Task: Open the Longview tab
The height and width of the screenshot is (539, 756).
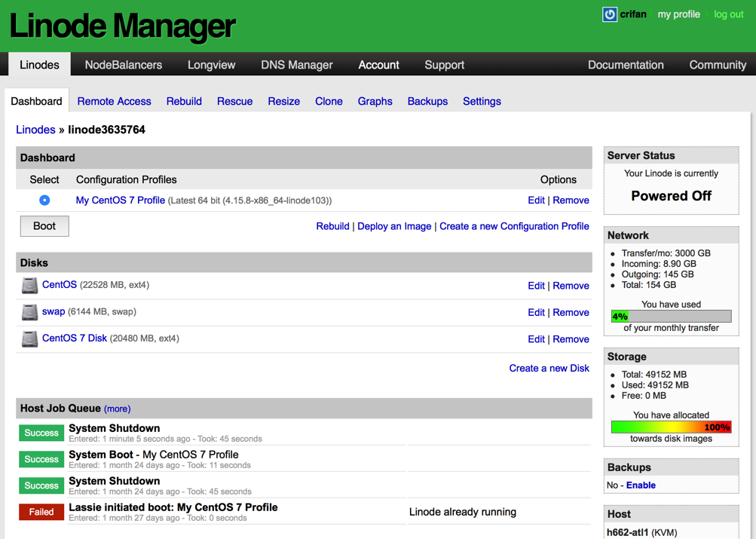Action: [211, 65]
